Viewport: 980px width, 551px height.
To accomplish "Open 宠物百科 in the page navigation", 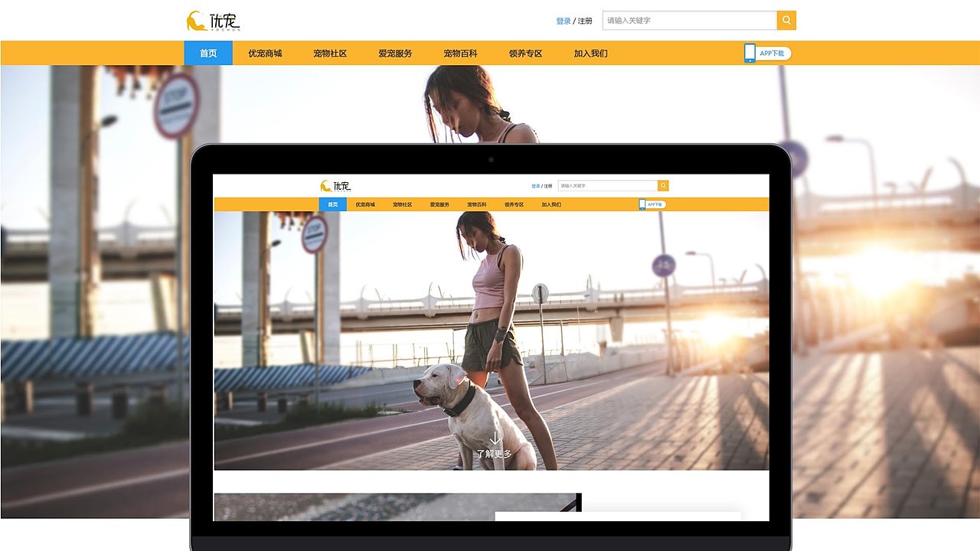I will [460, 54].
